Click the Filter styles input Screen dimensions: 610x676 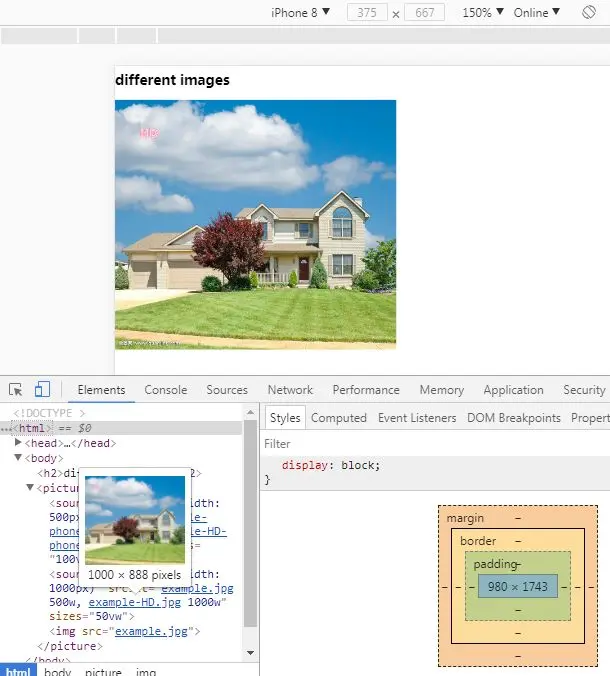coord(435,444)
